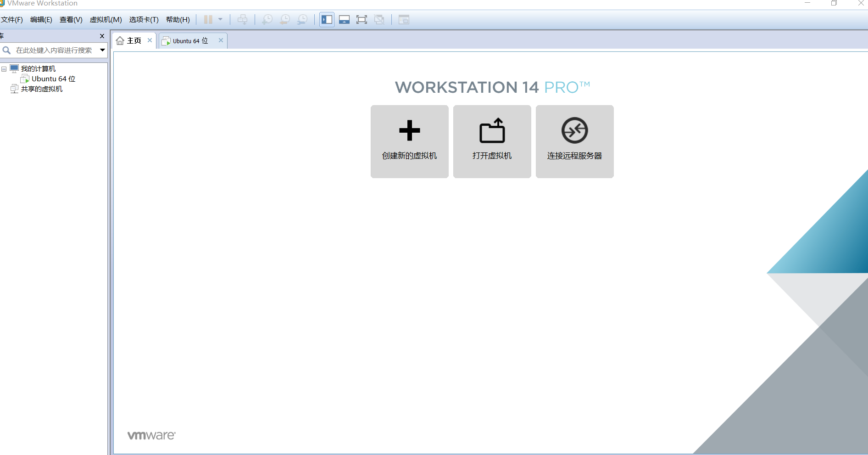The image size is (868, 455).
Task: Click the search magnifier icon in library
Action: tap(6, 50)
